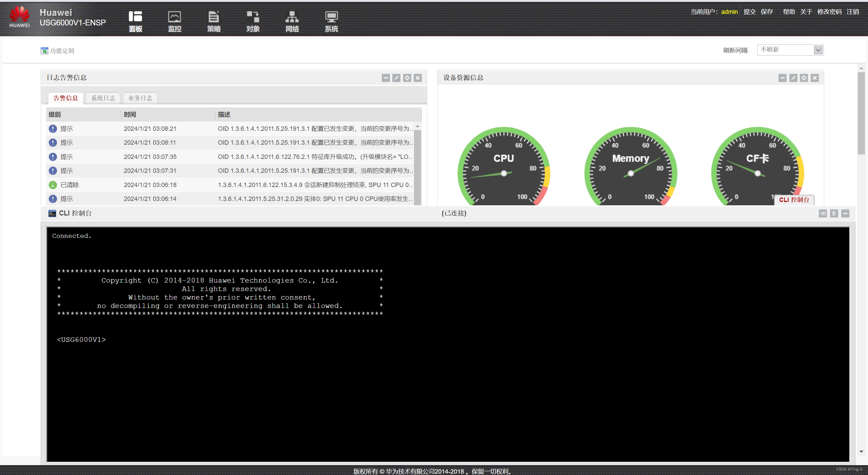Open the 面板 dashboard icon
Screen dimensions: 868x475
[135, 21]
